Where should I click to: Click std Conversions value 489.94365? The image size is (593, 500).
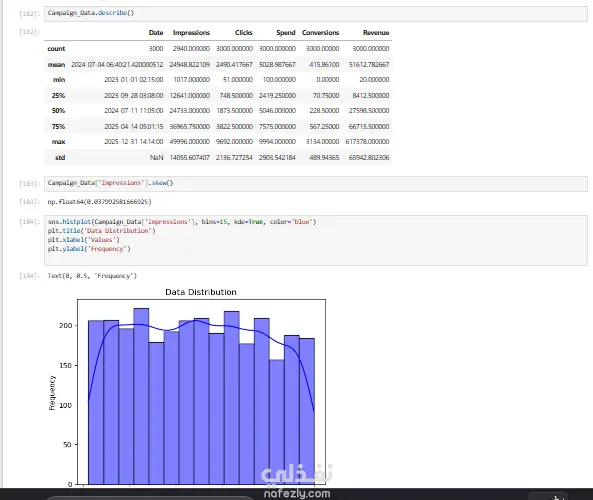[x=324, y=158]
